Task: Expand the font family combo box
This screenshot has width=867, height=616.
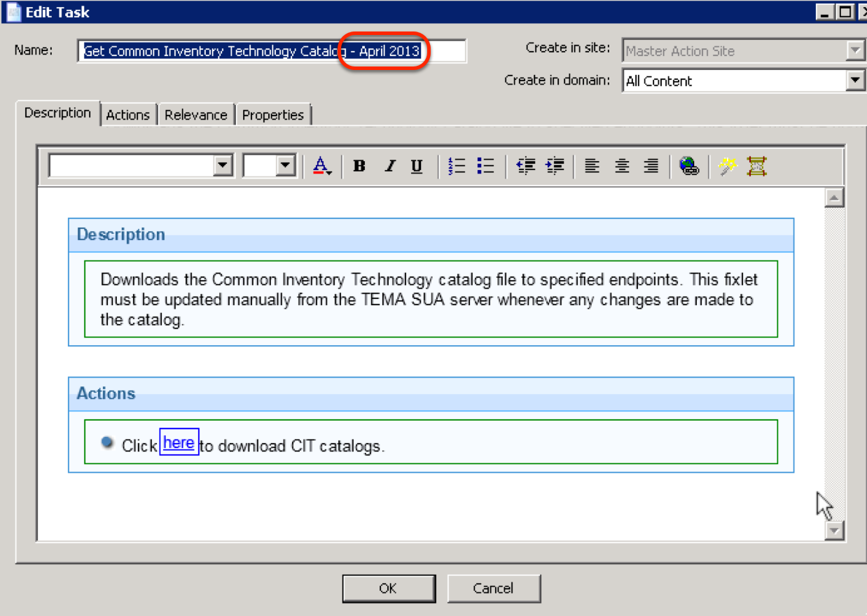Action: click(223, 165)
